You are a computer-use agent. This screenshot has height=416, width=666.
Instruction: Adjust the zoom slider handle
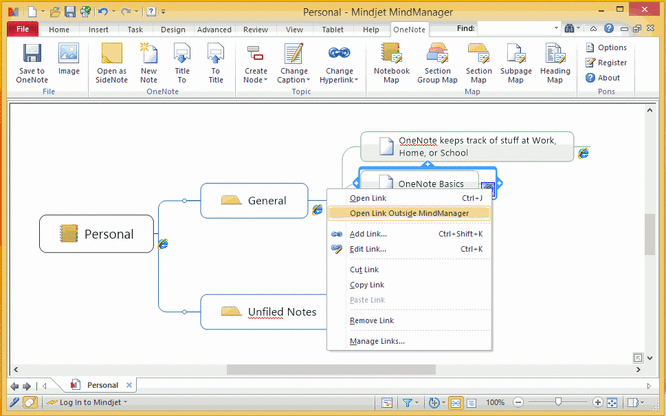(x=558, y=402)
